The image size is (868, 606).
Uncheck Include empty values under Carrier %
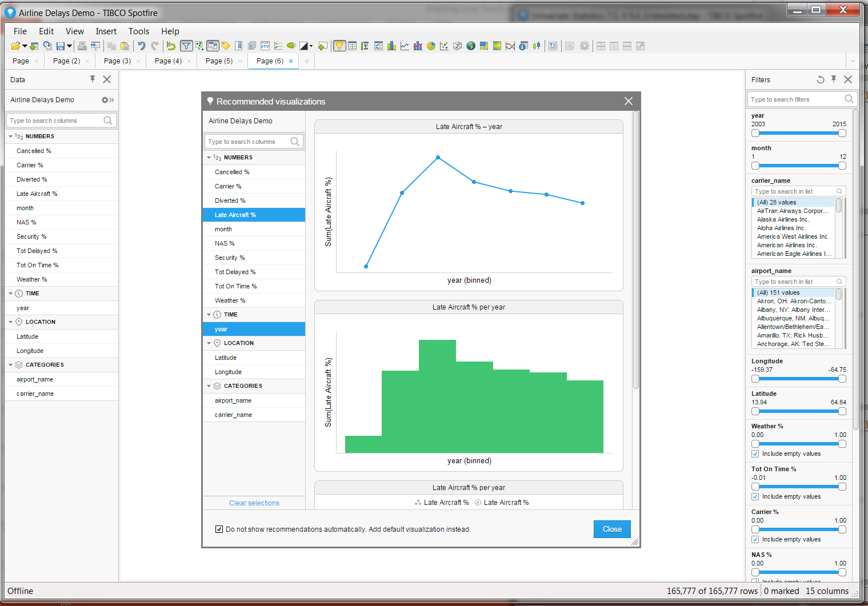point(755,539)
